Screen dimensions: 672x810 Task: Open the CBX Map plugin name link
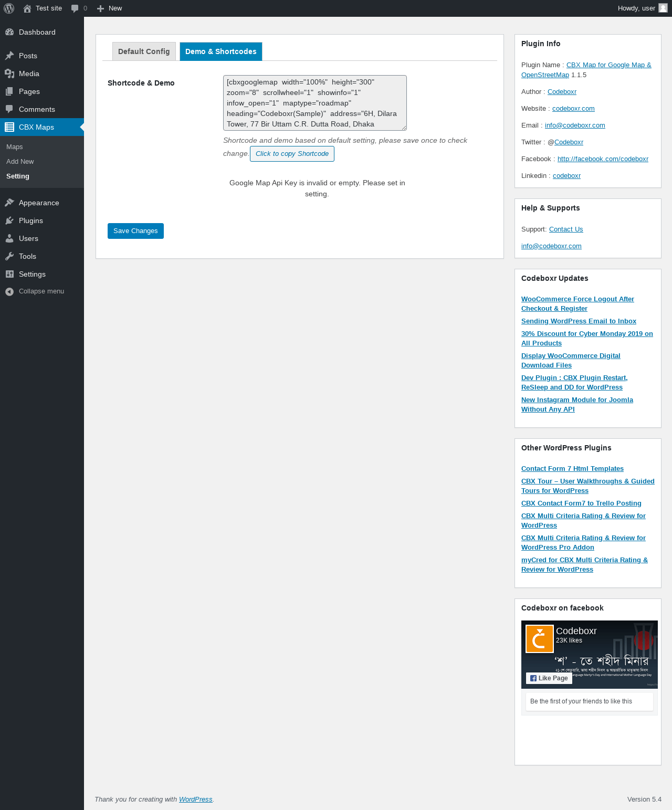(x=586, y=70)
